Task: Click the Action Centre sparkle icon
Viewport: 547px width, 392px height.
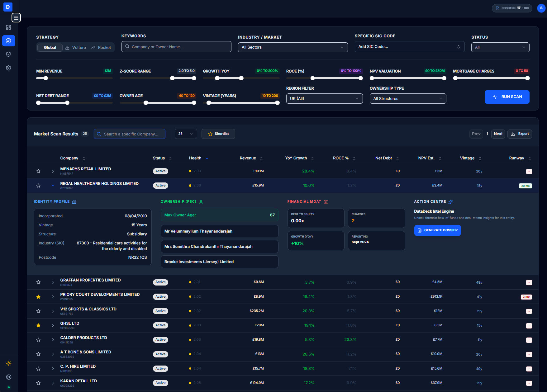Action: tap(451, 201)
